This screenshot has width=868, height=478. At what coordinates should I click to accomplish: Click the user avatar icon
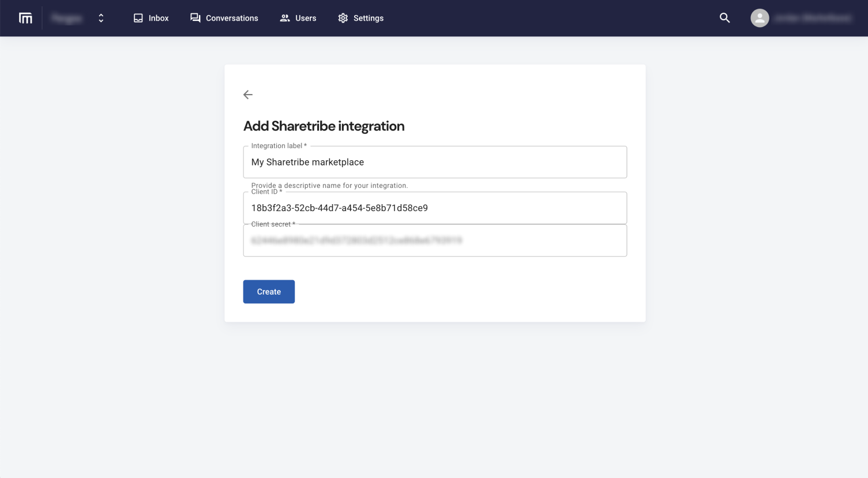click(760, 18)
